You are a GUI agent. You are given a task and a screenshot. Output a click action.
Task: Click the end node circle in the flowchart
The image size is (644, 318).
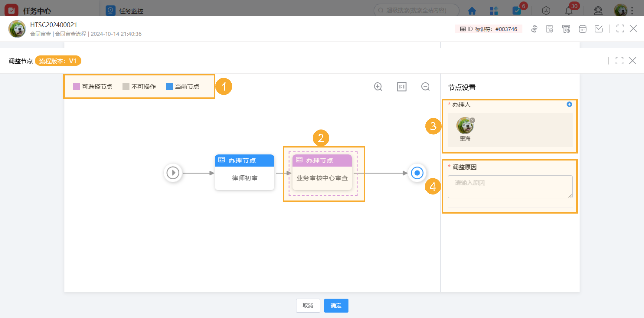(417, 173)
